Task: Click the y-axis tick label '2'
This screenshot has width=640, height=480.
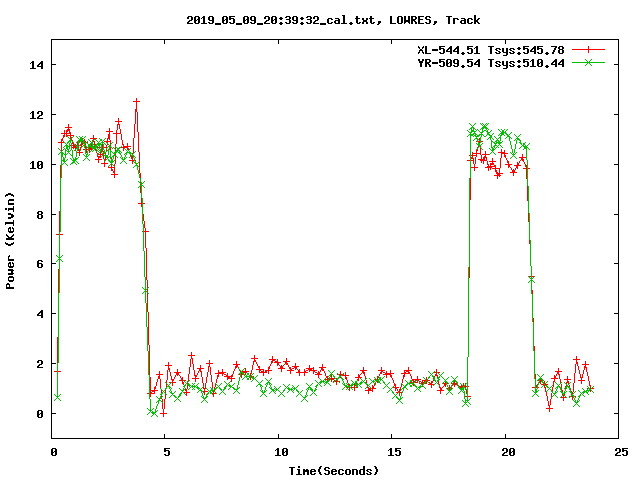Action: pos(40,364)
